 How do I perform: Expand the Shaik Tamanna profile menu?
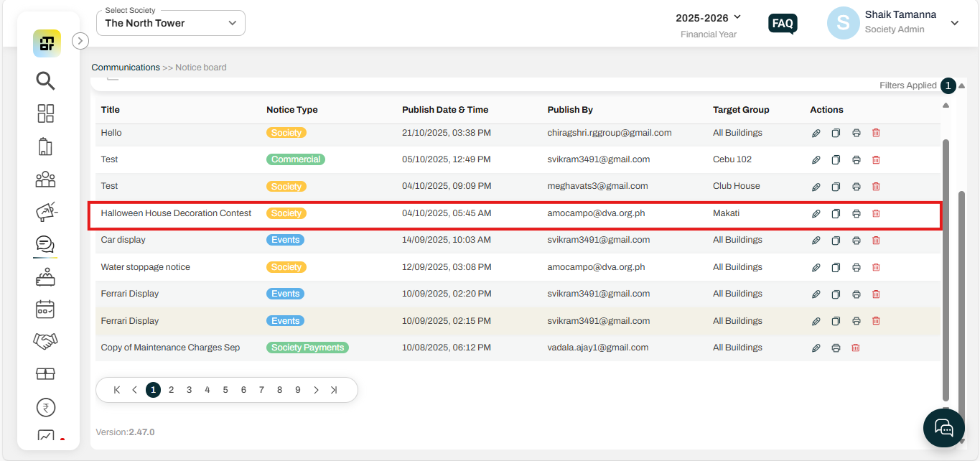click(954, 23)
